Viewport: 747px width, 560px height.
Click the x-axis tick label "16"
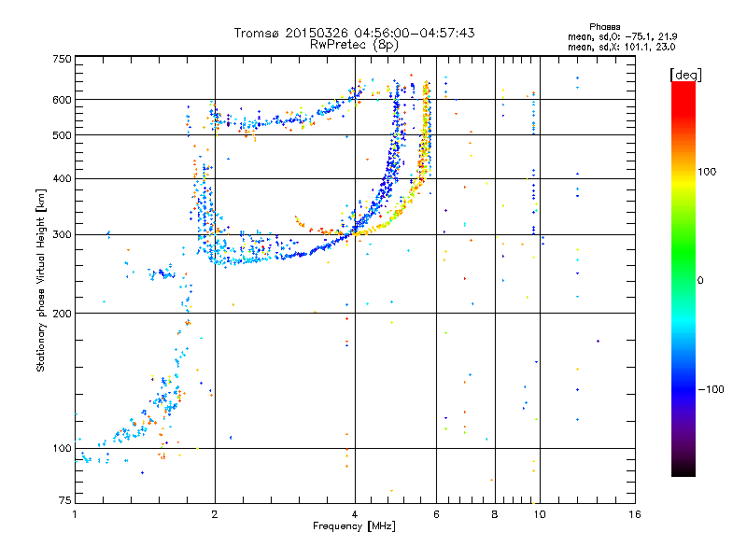635,514
